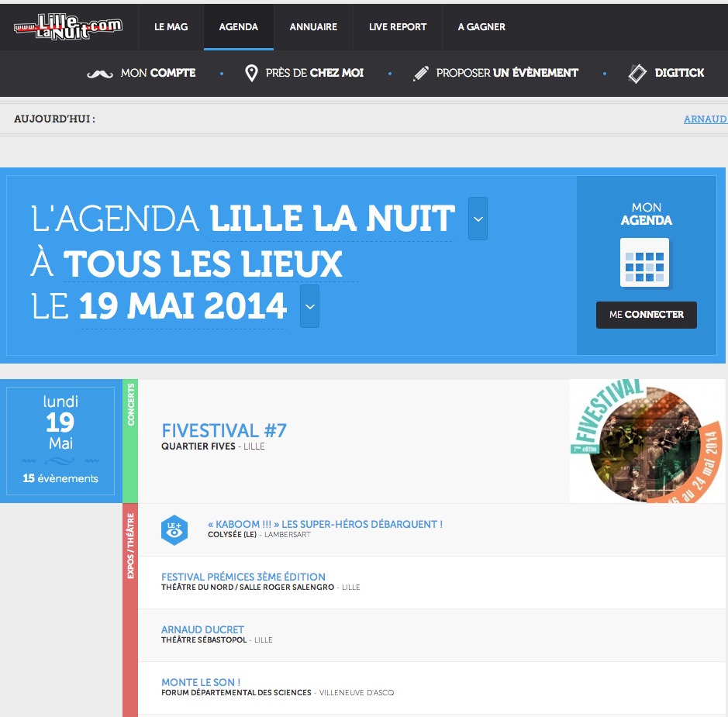The width and height of the screenshot is (728, 717).
Task: Open the LE MAG menu
Action: pos(171,27)
